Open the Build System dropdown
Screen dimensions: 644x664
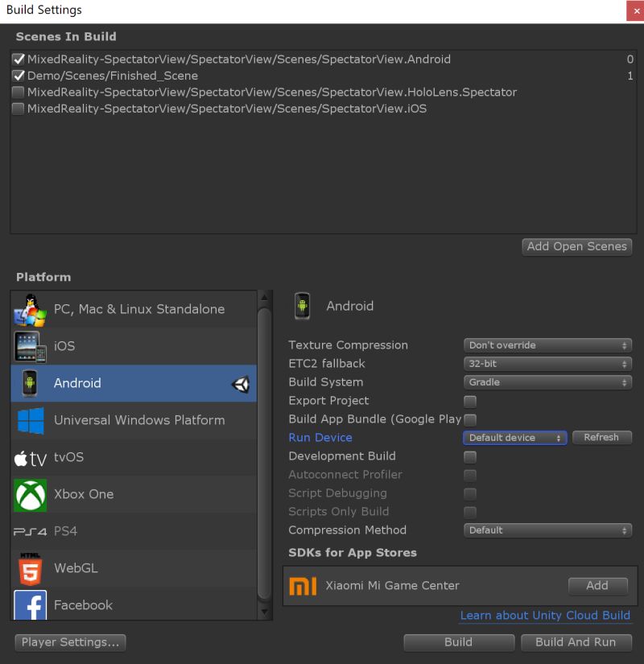pos(547,381)
